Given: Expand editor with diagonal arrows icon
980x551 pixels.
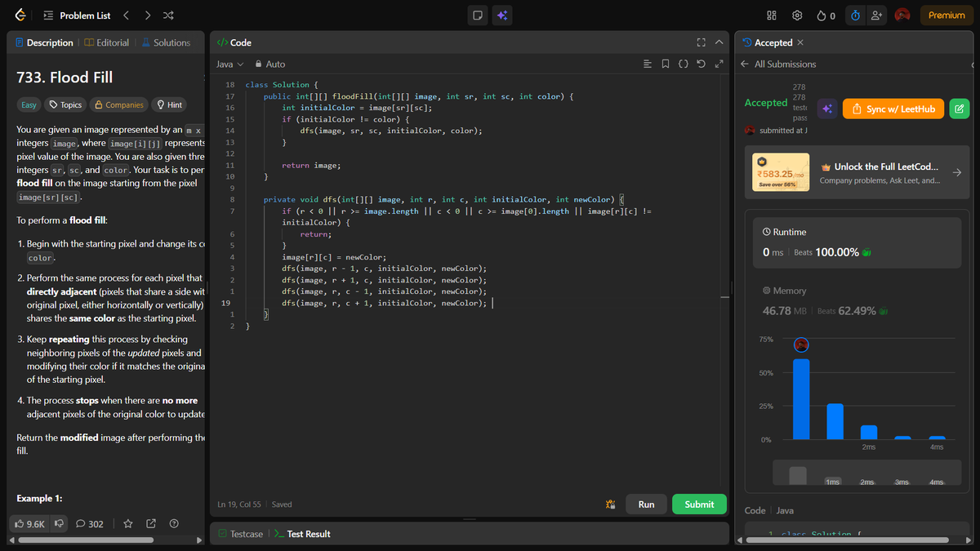Looking at the screenshot, I should point(719,64).
